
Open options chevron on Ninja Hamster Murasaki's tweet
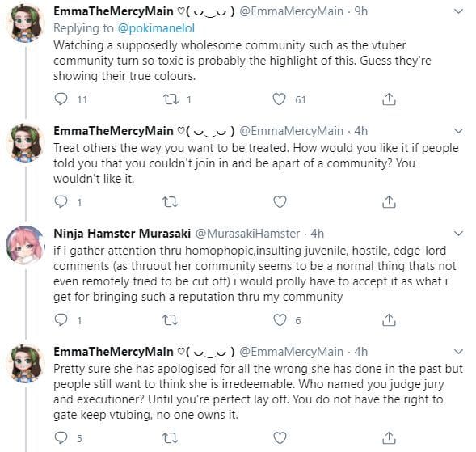coord(458,234)
